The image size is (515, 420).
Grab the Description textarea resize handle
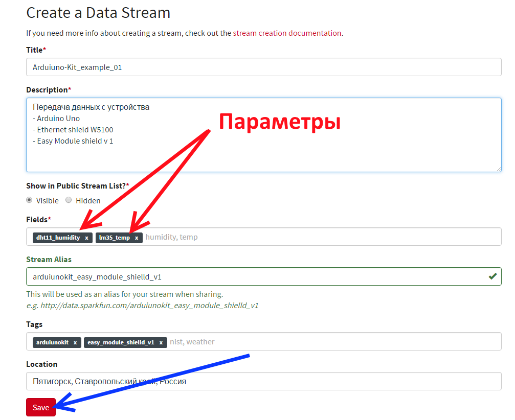pos(499,169)
